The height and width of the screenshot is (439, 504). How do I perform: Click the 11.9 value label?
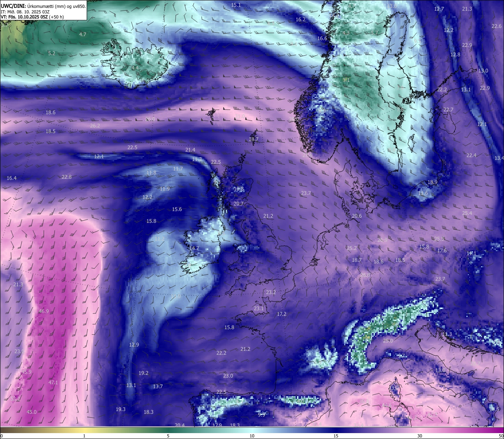[x=165, y=189]
